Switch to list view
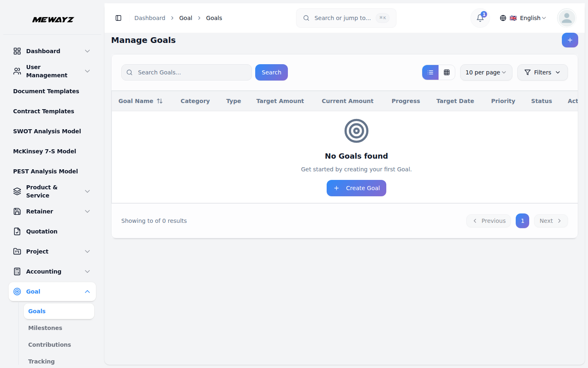The height and width of the screenshot is (368, 588). coord(430,72)
